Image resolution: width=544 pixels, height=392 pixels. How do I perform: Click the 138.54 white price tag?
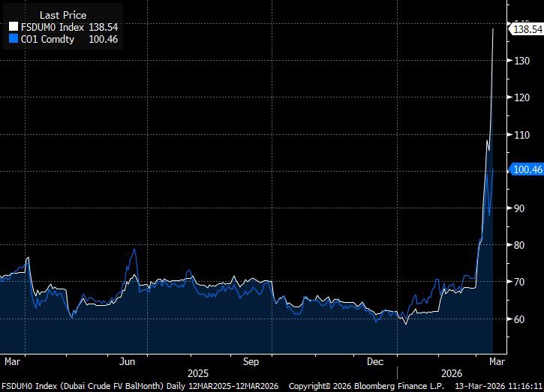click(527, 29)
